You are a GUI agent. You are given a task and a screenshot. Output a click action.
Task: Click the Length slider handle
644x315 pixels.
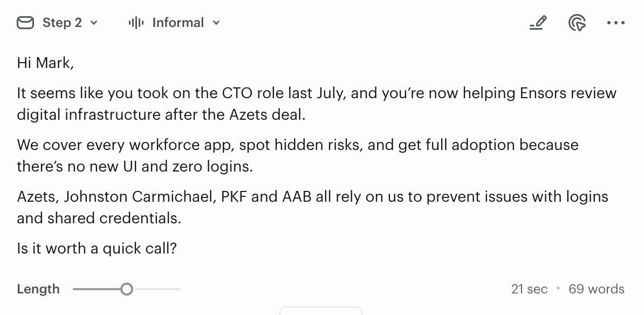coord(127,290)
